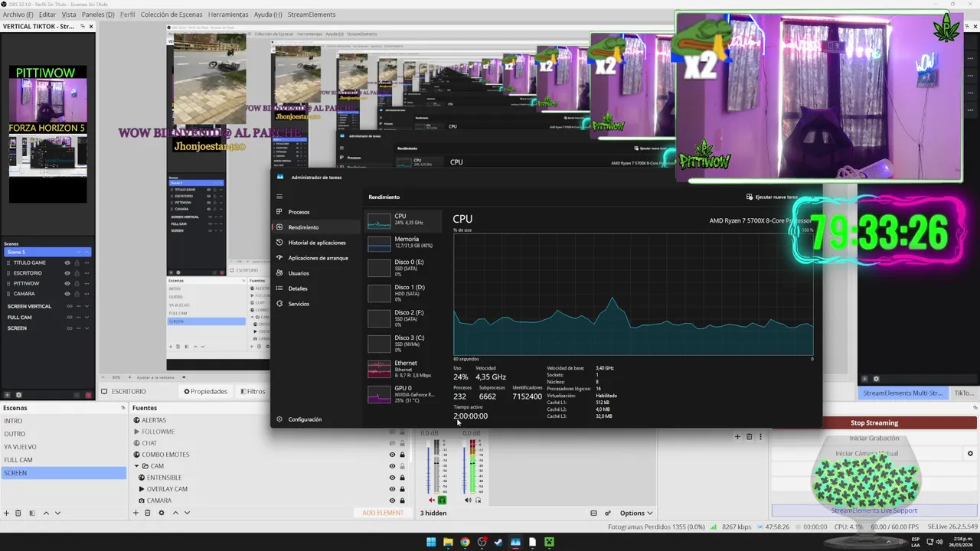Open the Colección de Escenas menu
Image resolution: width=980 pixels, height=551 pixels.
171,15
